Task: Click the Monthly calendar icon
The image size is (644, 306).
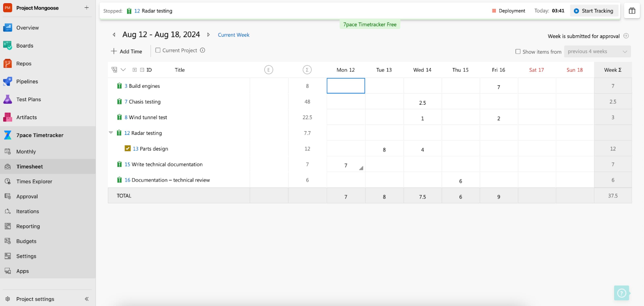Action: pyautogui.click(x=8, y=152)
